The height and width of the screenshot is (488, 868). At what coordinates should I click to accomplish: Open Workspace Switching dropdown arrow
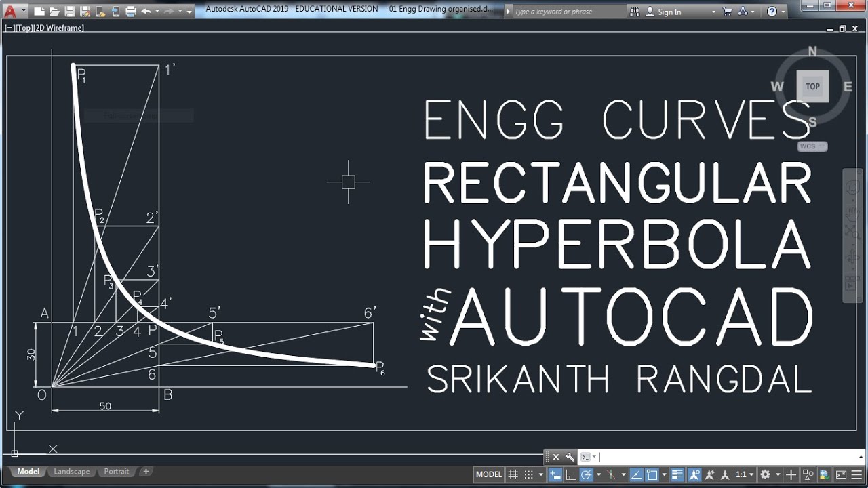point(778,474)
